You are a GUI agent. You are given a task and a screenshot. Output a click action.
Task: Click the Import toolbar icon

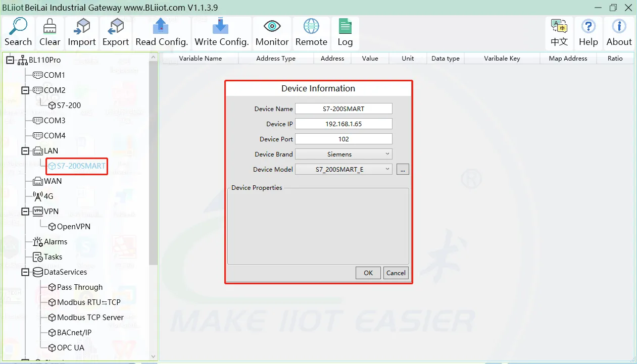pyautogui.click(x=81, y=26)
